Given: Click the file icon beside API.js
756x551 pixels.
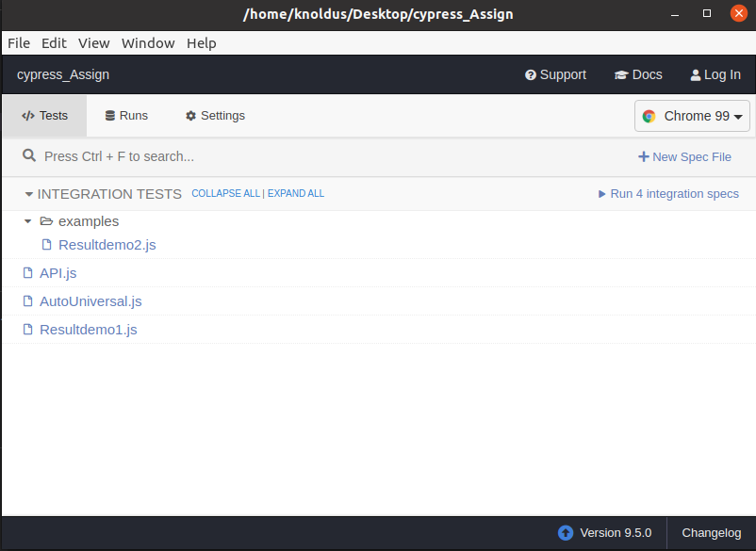Looking at the screenshot, I should click(x=28, y=273).
